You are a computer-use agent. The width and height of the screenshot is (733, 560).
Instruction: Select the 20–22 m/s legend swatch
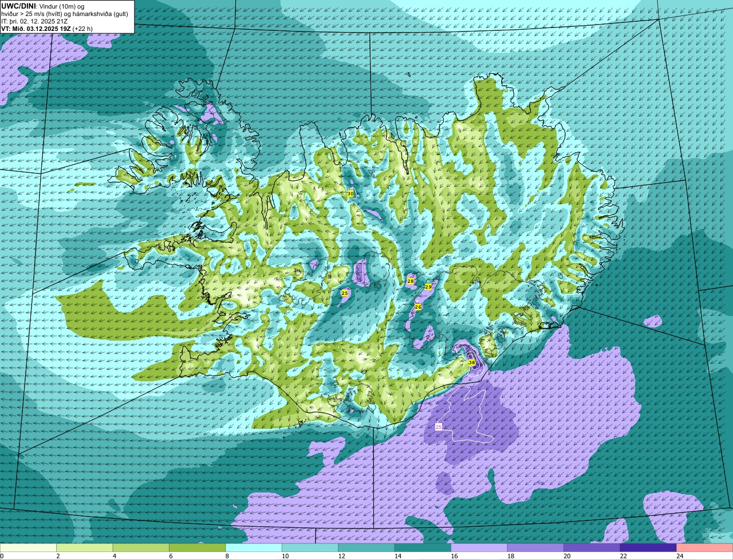tap(592, 547)
